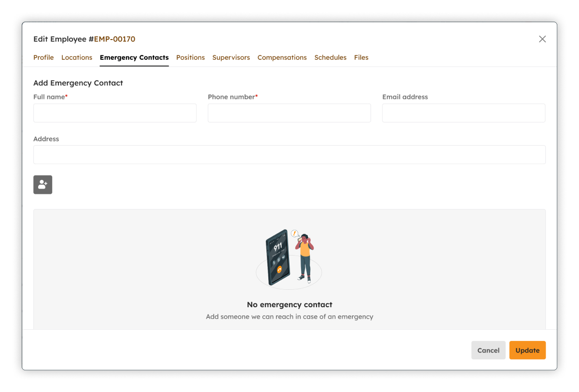
Task: Focus the Phone number input field
Action: 289,113
